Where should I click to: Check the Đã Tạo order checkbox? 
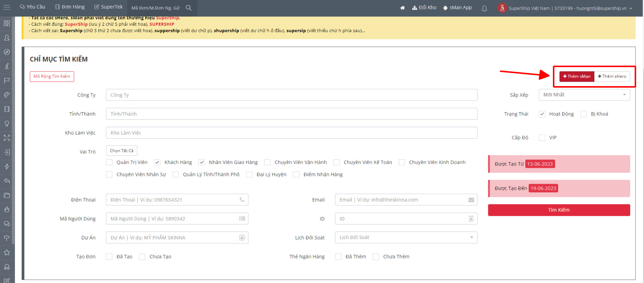pos(109,257)
